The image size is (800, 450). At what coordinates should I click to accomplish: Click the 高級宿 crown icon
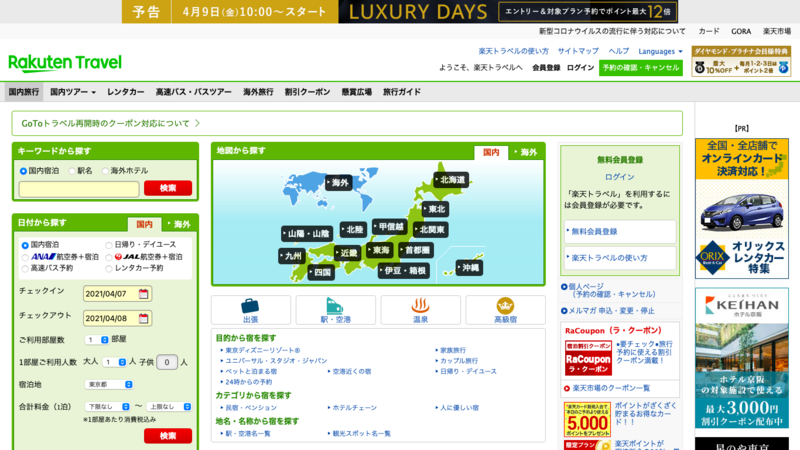coord(505,306)
